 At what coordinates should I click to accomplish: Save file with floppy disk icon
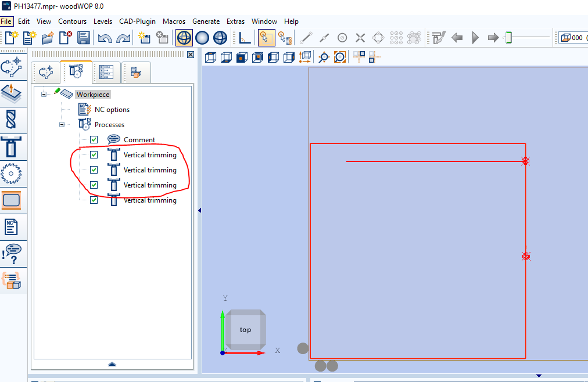[x=84, y=38]
